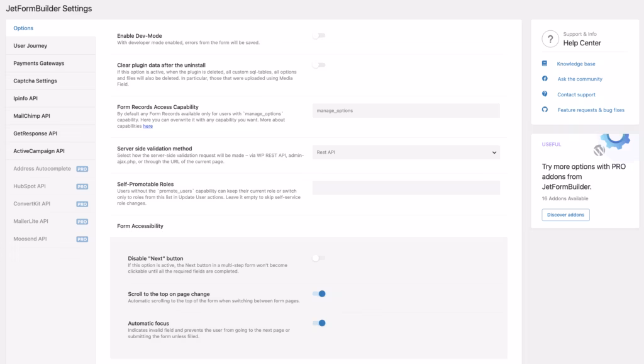This screenshot has height=364, width=644.
Task: Open the ConvertKit API tab
Action: 50,203
